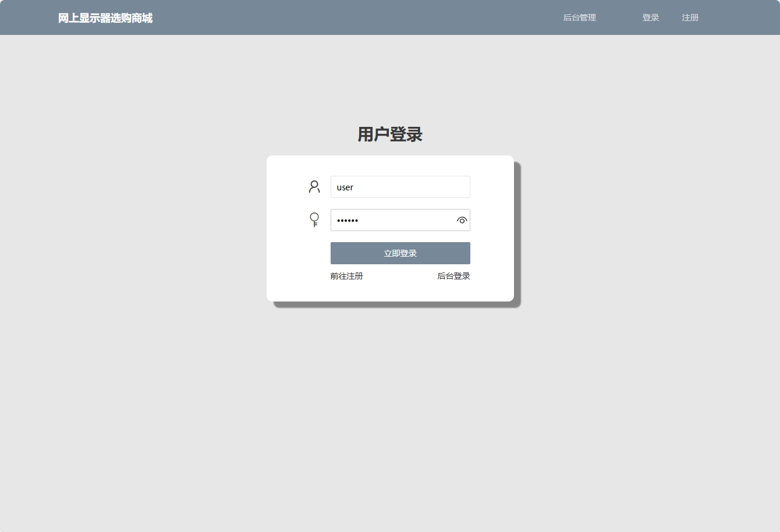The height and width of the screenshot is (532, 780).
Task: Select 登录 in the navigation bar
Action: coord(650,17)
